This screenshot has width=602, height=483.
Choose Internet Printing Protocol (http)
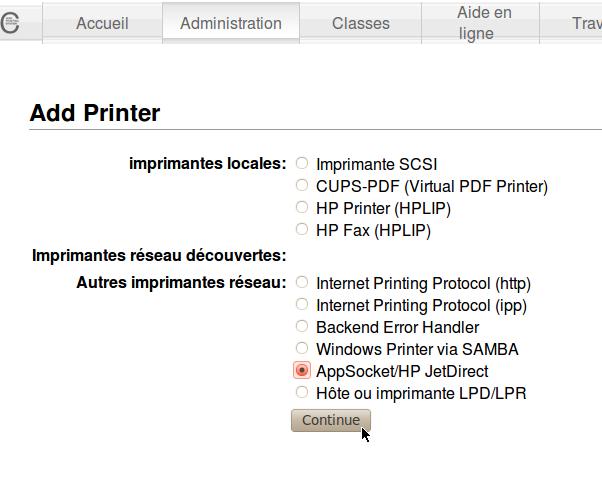pos(302,283)
